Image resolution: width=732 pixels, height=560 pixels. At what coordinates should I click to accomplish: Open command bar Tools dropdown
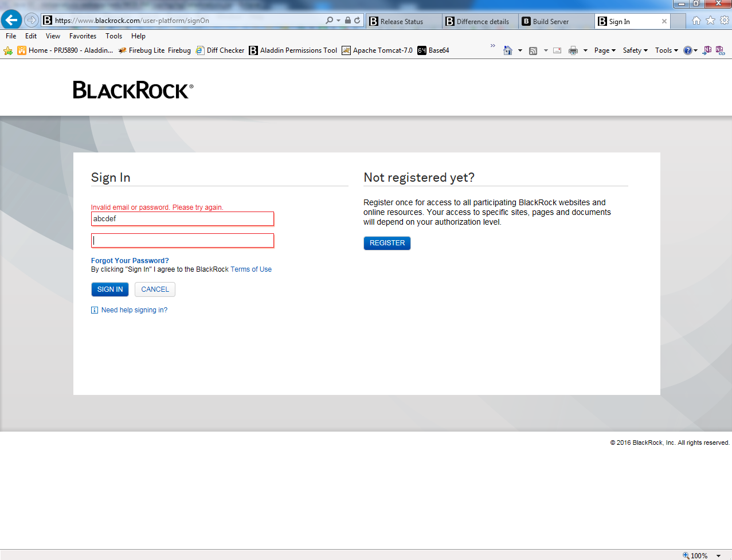pyautogui.click(x=667, y=50)
